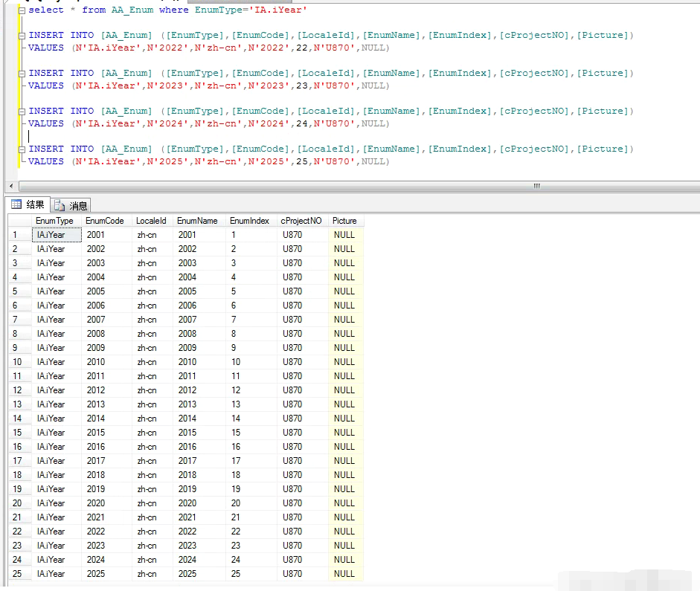Select the LocaleId column header
Screen dimensions: 700x591
pyautogui.click(x=152, y=221)
